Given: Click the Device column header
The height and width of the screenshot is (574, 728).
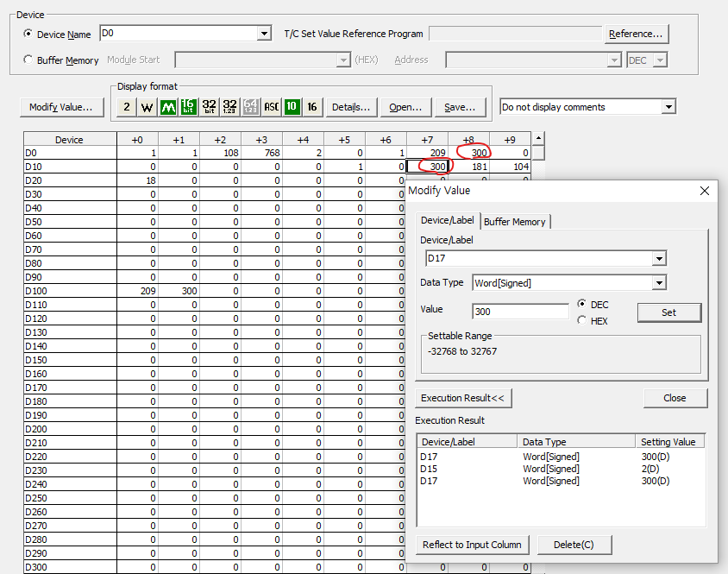Looking at the screenshot, I should [x=70, y=140].
